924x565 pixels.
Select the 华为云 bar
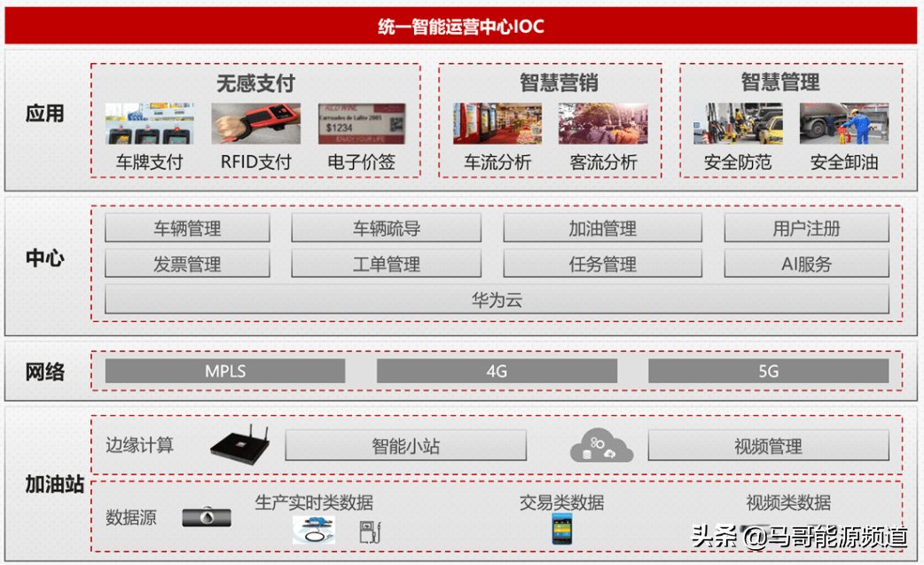click(x=497, y=300)
